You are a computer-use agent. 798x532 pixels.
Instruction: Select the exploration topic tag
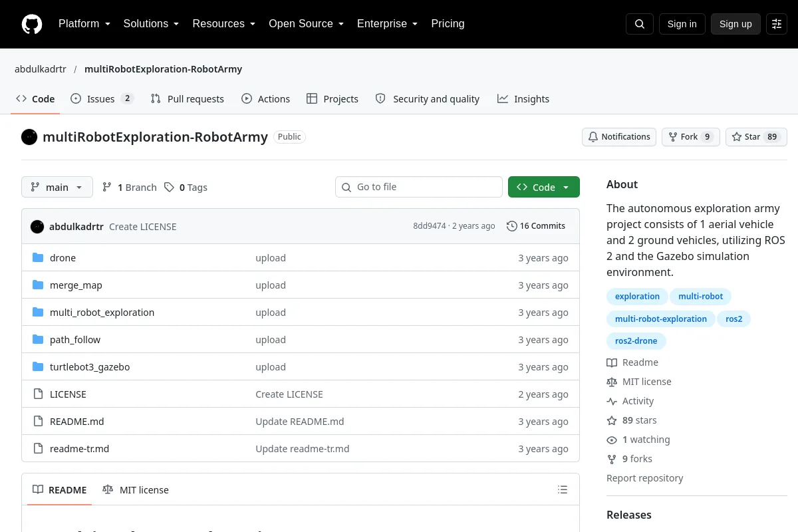[x=637, y=297]
